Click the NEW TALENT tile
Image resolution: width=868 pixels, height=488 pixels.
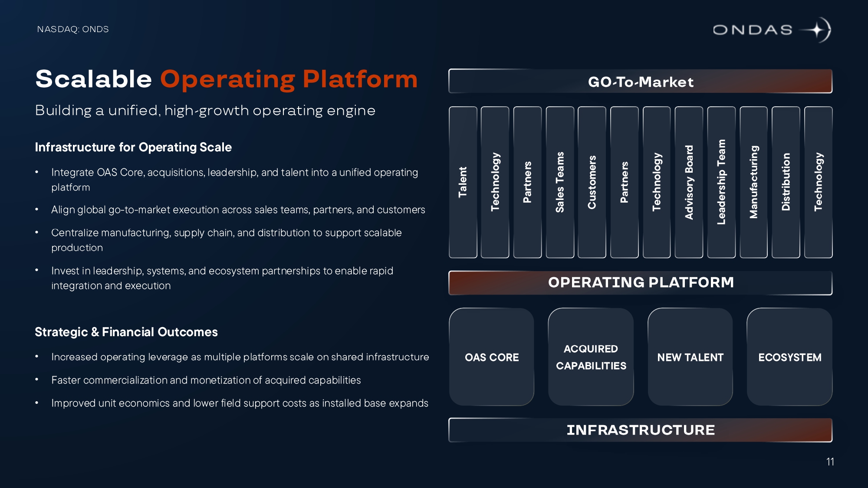click(690, 357)
